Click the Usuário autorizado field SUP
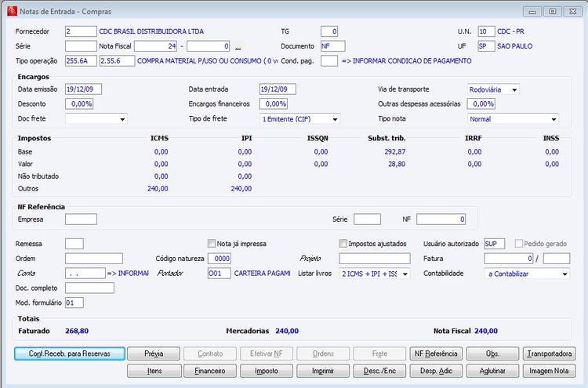 coord(494,244)
